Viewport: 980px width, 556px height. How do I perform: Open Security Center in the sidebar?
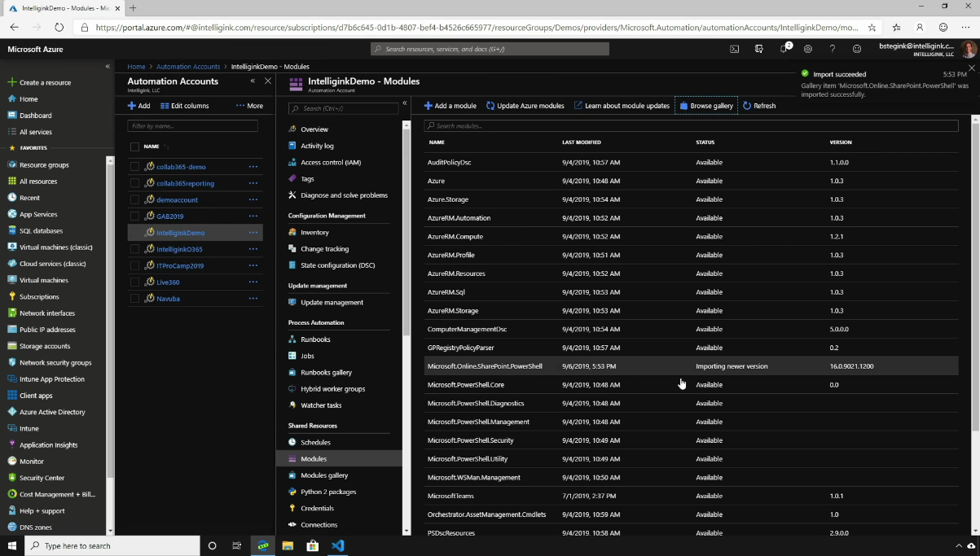[42, 478]
